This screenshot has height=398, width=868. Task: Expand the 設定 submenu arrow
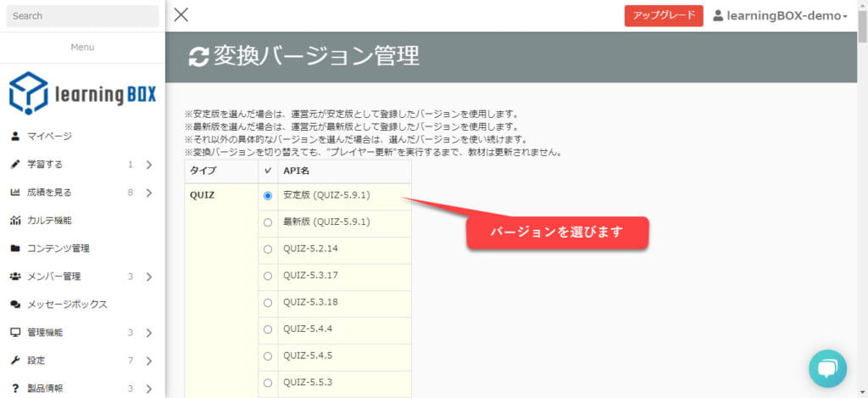pos(148,360)
